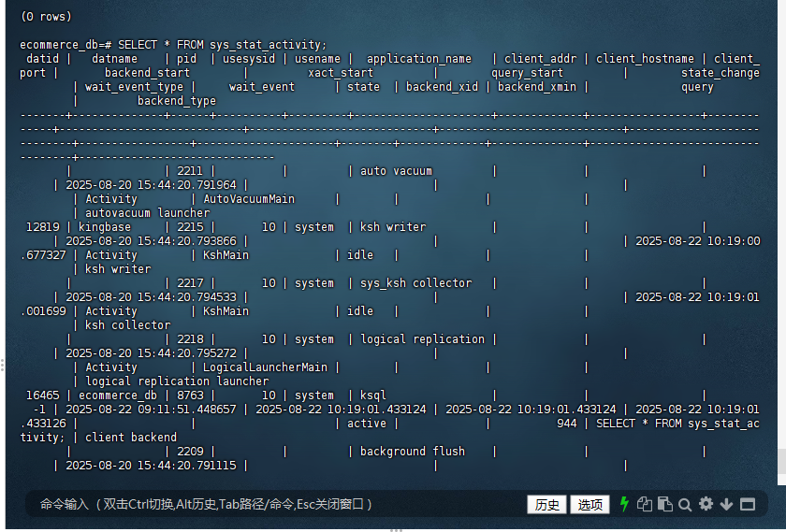Click the 'ksh collector' backend type
Image resolution: width=786 pixels, height=532 pixels.
click(x=128, y=325)
